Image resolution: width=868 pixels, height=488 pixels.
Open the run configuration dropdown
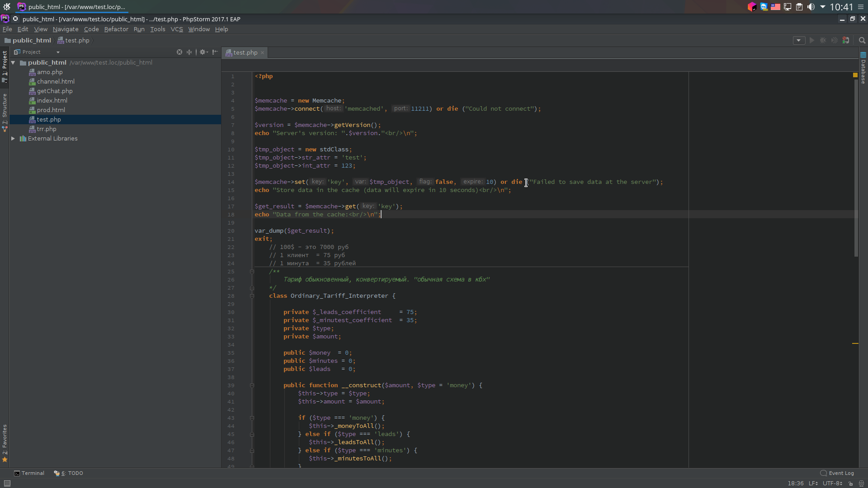click(799, 41)
